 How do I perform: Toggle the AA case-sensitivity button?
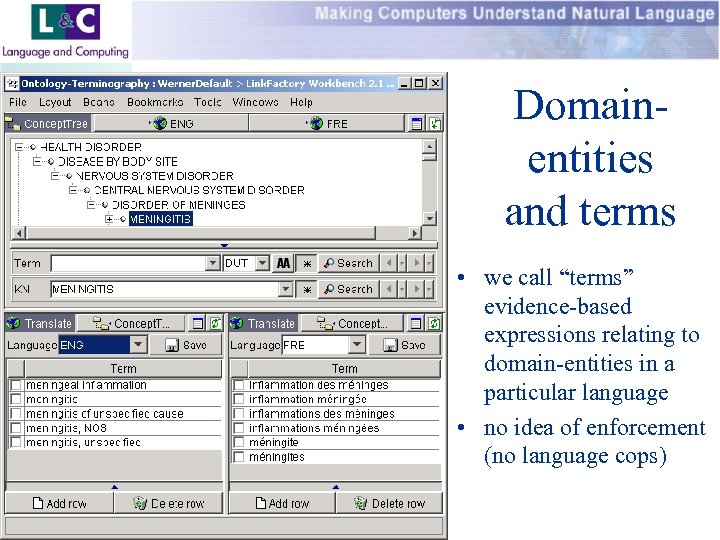click(283, 263)
